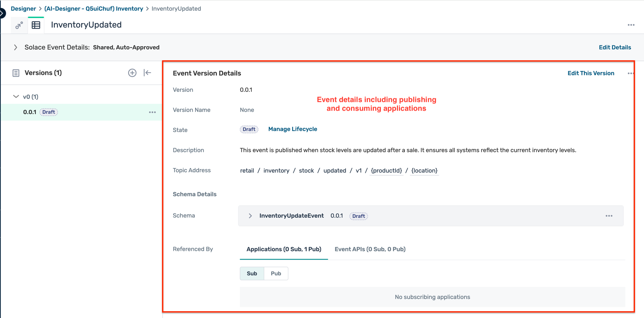Select the table list view icon
Screen dimensions: 644x318
(36, 25)
